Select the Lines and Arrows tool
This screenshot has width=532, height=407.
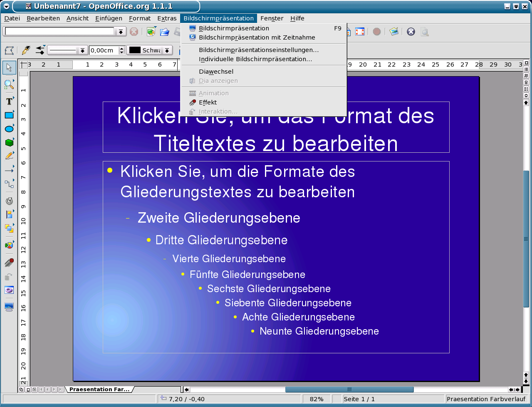point(9,170)
